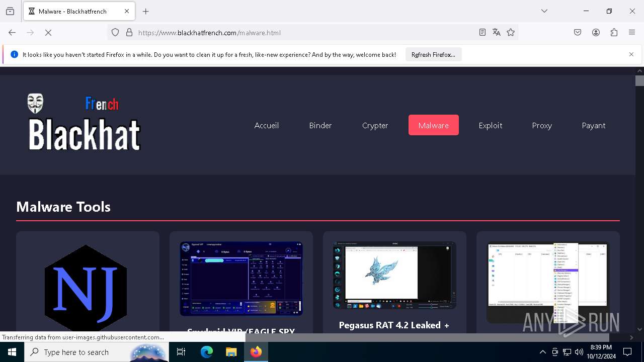Click the EAGLE SPY screenshot thumbnail
The width and height of the screenshot is (644, 362).
coord(242,279)
